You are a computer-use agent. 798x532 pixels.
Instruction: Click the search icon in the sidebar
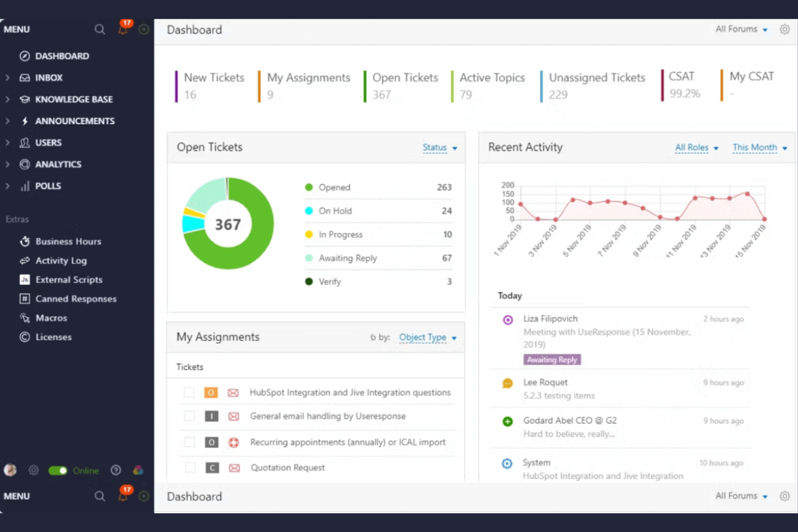(99, 30)
